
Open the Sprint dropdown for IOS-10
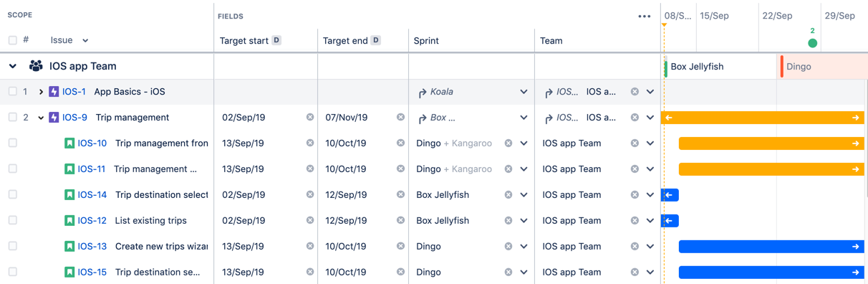[x=524, y=143]
